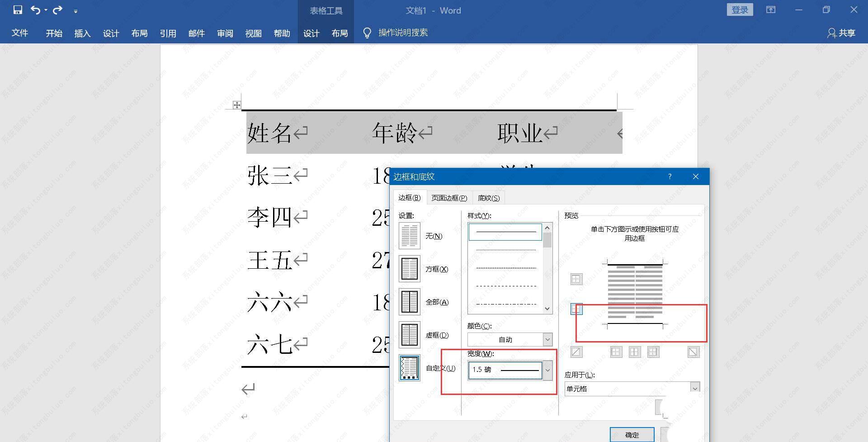The height and width of the screenshot is (442, 868).
Task: Choose the 自定义(U) custom border setting
Action: pyautogui.click(x=409, y=368)
